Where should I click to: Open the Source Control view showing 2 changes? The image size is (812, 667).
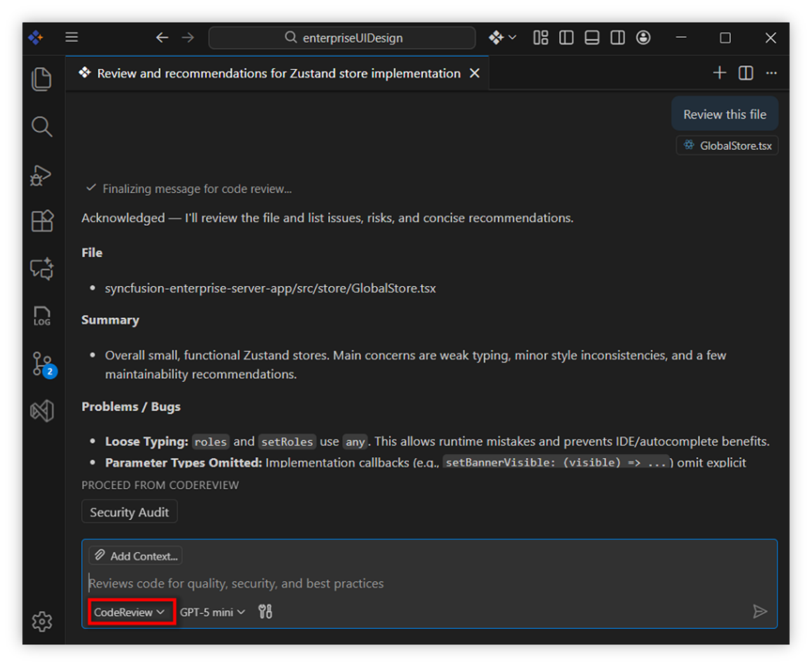coord(41,363)
